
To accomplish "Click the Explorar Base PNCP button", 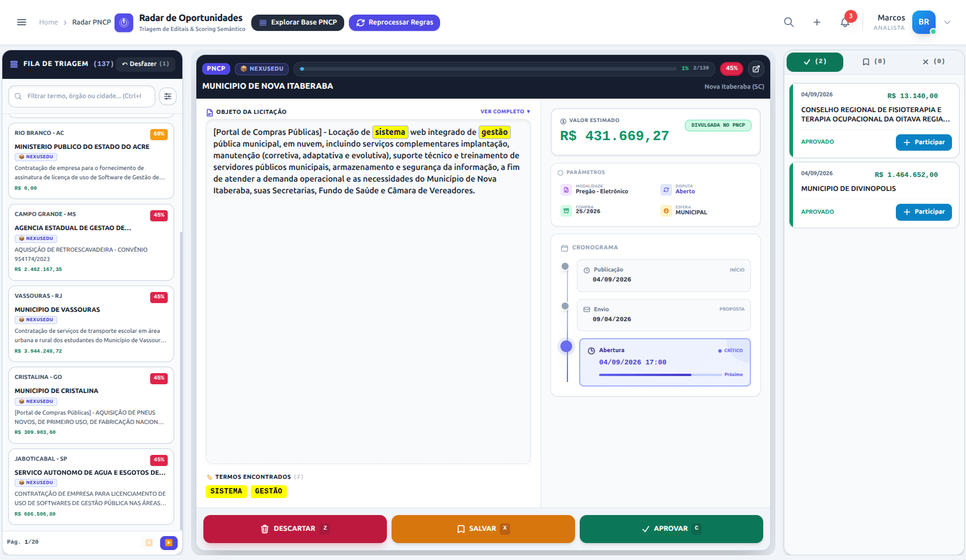I will pyautogui.click(x=297, y=23).
